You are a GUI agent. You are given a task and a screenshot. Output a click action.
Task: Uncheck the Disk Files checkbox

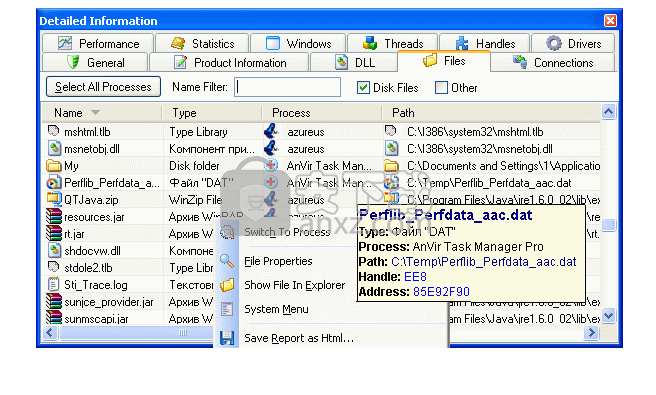click(x=363, y=88)
